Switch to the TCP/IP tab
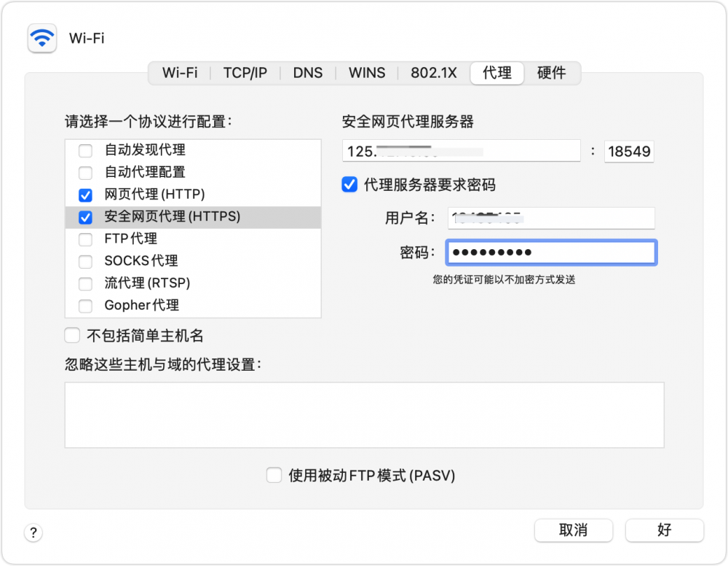728x566 pixels. pyautogui.click(x=245, y=73)
